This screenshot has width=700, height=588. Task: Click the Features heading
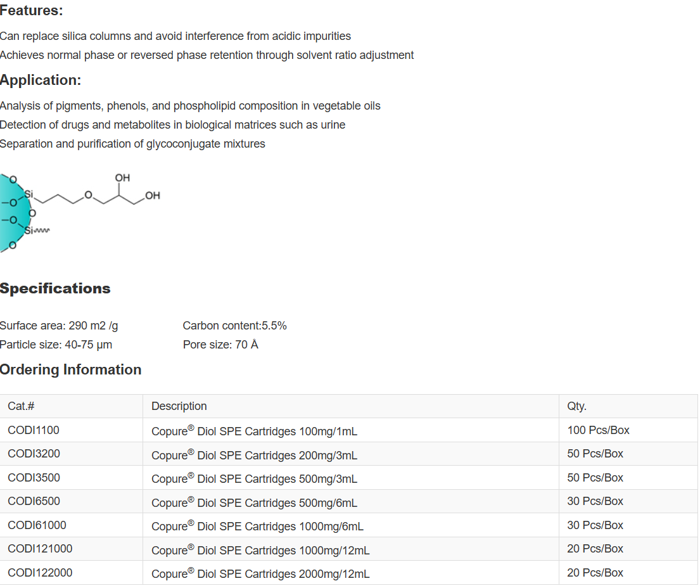point(32,11)
